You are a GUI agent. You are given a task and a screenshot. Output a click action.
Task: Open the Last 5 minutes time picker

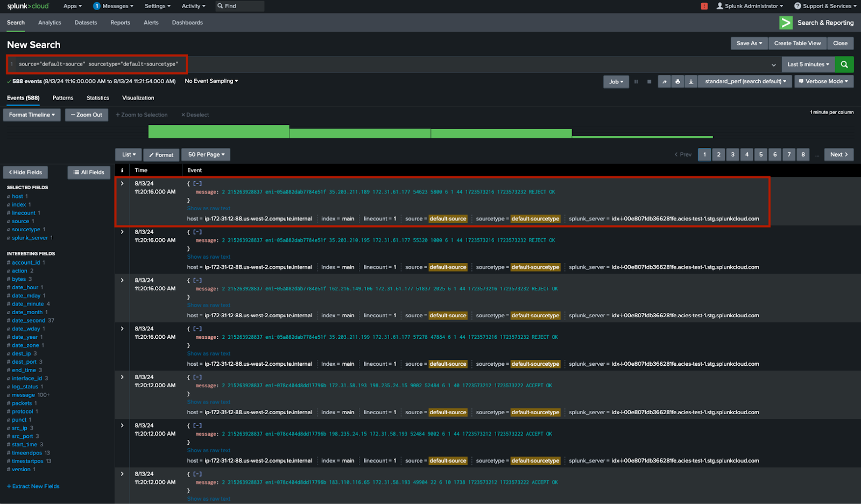[x=808, y=65]
